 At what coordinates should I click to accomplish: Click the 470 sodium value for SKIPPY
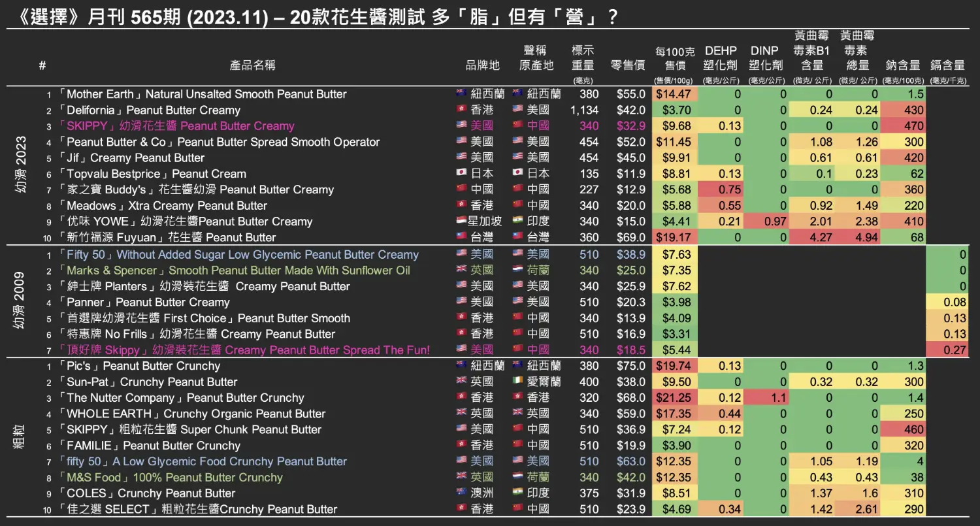903,126
